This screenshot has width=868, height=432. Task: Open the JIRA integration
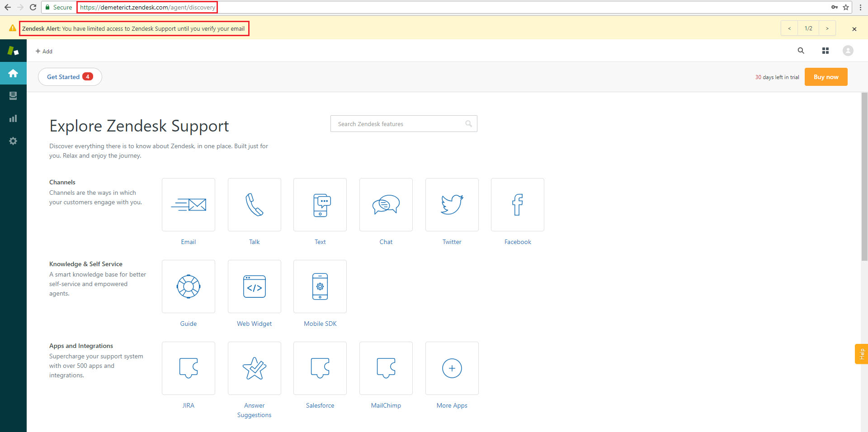(188, 368)
